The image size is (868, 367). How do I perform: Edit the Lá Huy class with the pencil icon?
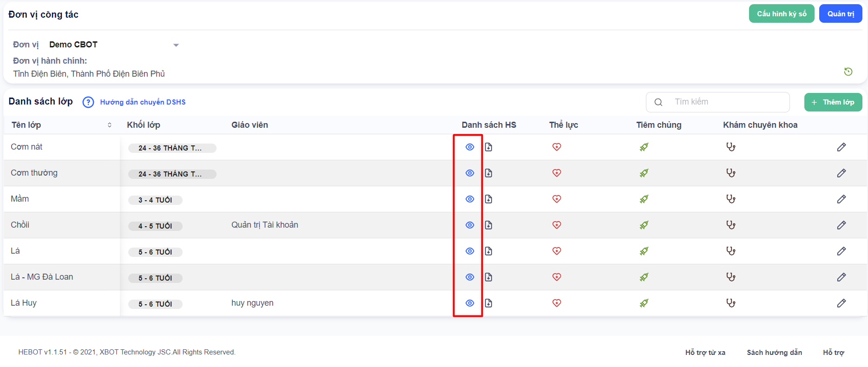(x=841, y=303)
